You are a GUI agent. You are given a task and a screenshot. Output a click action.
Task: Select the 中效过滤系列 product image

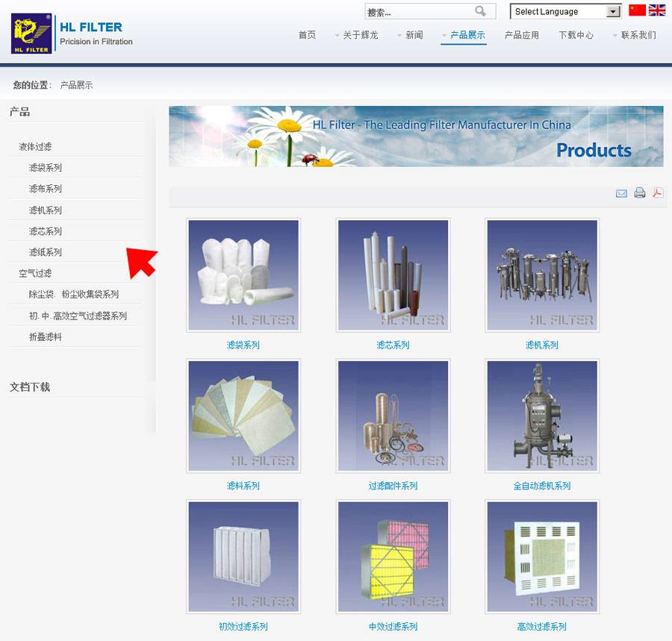pos(393,557)
